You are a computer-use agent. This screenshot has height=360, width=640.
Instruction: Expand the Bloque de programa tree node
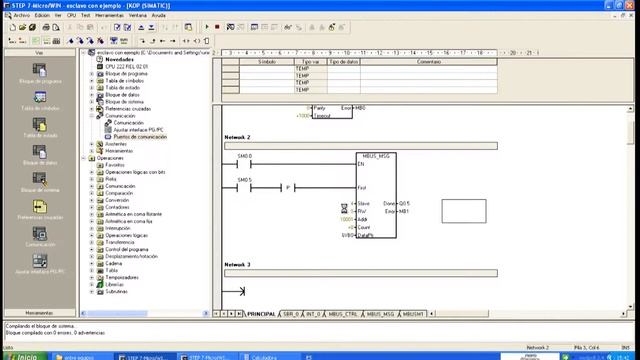[x=92, y=74]
